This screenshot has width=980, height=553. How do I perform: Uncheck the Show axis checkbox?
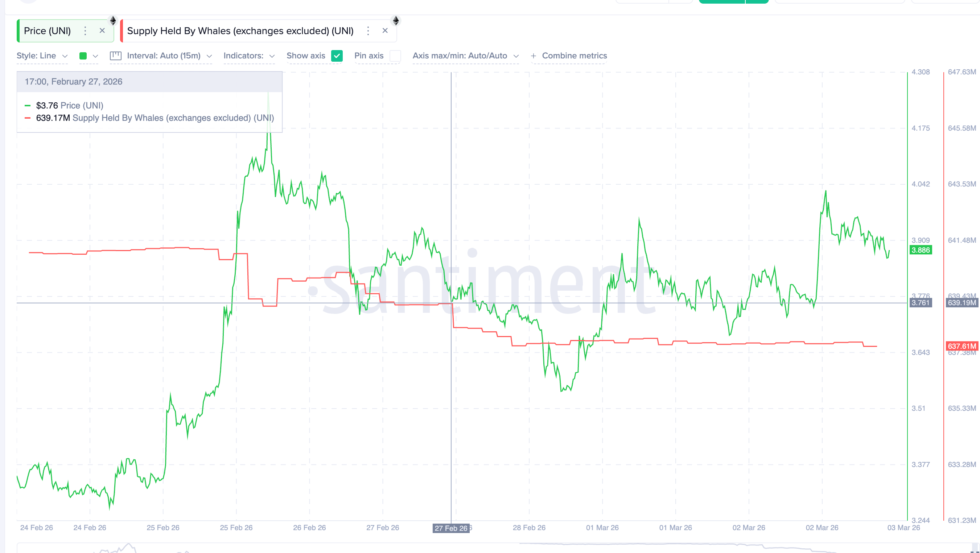click(337, 56)
